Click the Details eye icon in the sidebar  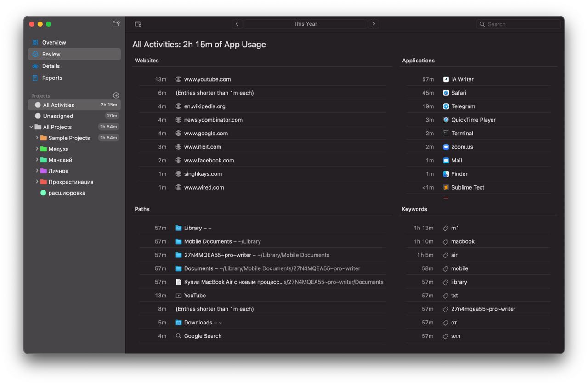coord(35,66)
